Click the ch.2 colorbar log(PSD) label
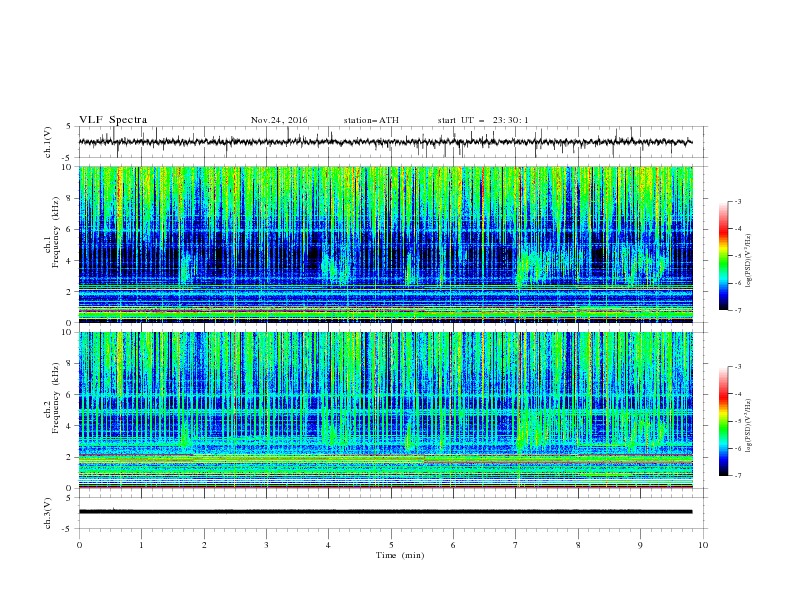 tap(748, 426)
